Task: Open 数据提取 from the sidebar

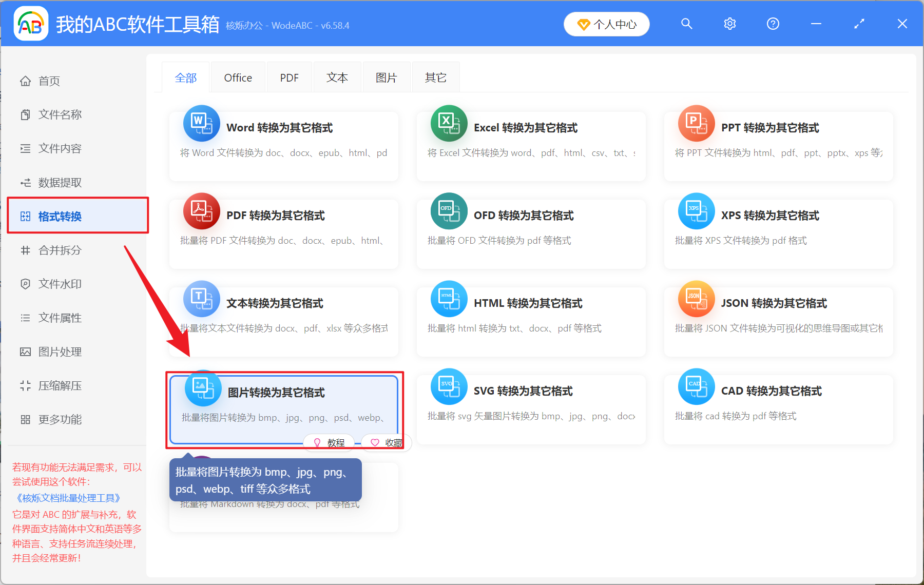Action: 59,182
